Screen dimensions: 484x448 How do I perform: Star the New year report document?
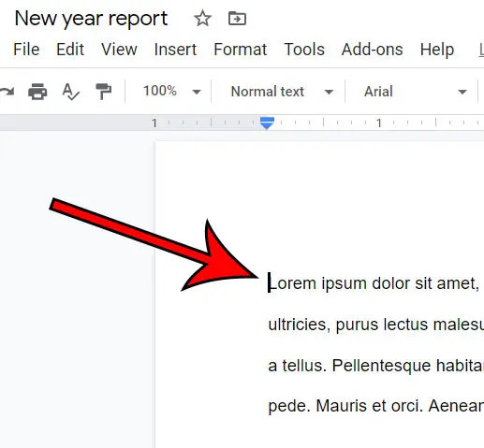pyautogui.click(x=202, y=18)
